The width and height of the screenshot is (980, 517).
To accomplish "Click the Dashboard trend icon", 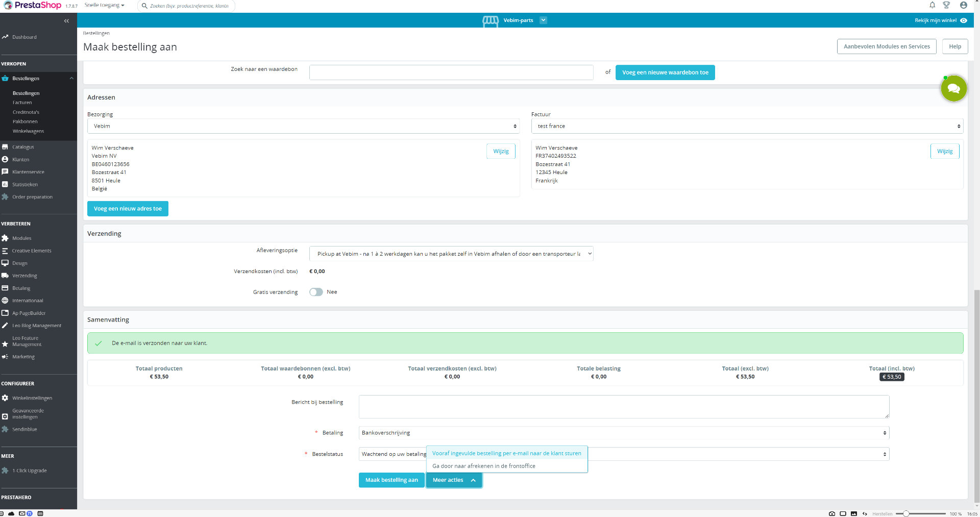I will coord(5,37).
